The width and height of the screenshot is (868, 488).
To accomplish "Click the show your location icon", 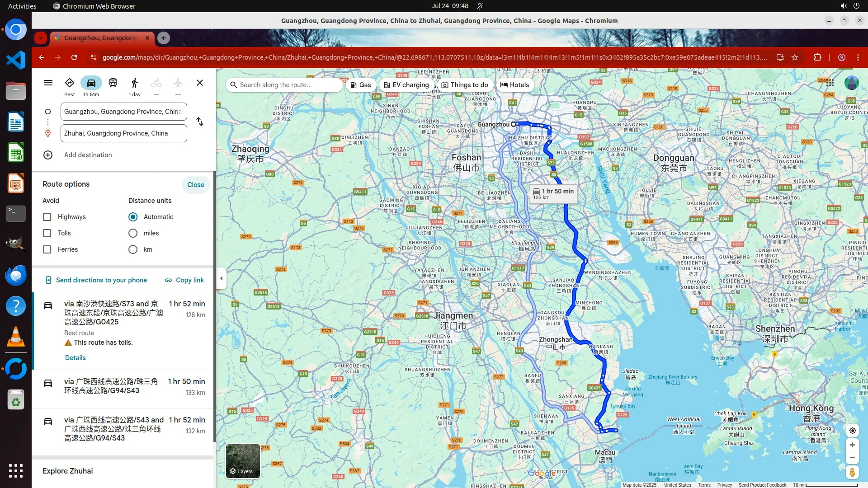I will pyautogui.click(x=852, y=431).
